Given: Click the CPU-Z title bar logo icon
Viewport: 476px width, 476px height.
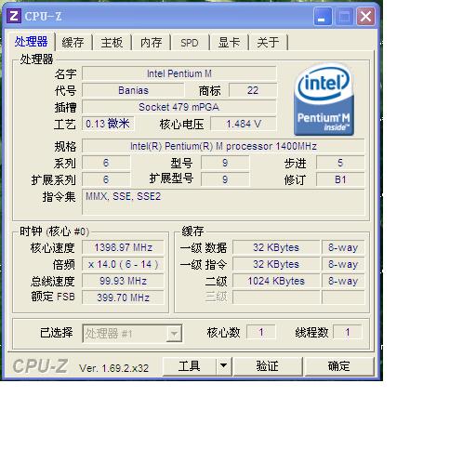Looking at the screenshot, I should (14, 16).
